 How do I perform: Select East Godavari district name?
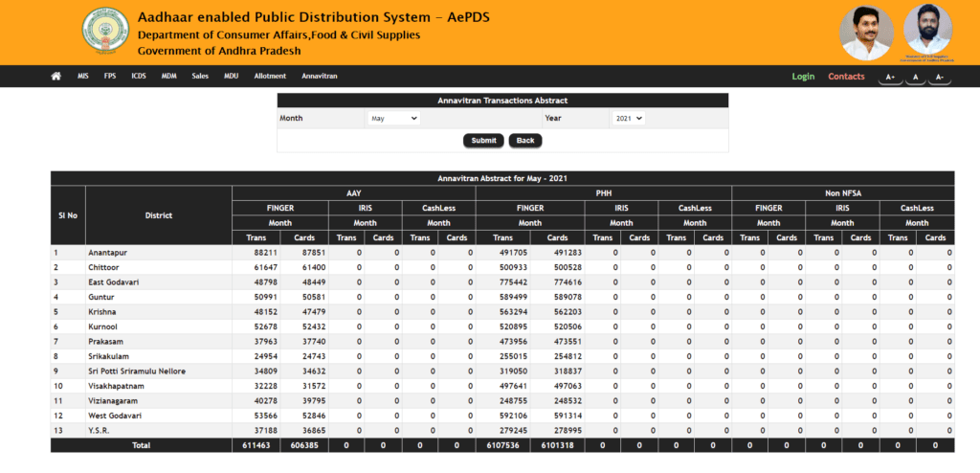pyautogui.click(x=113, y=282)
